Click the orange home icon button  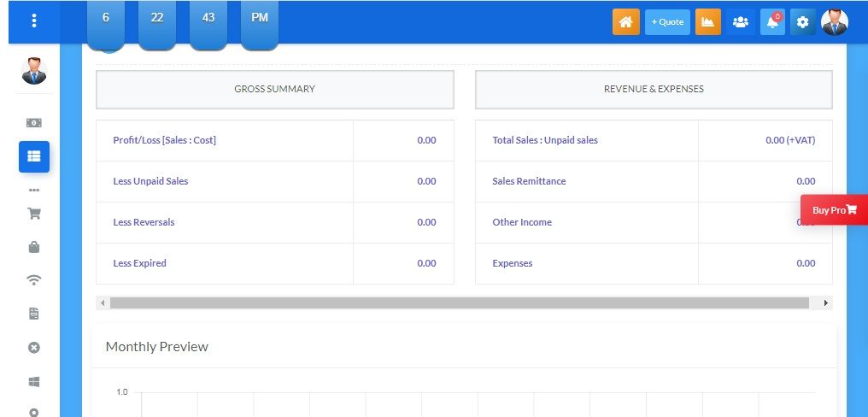pyautogui.click(x=625, y=22)
